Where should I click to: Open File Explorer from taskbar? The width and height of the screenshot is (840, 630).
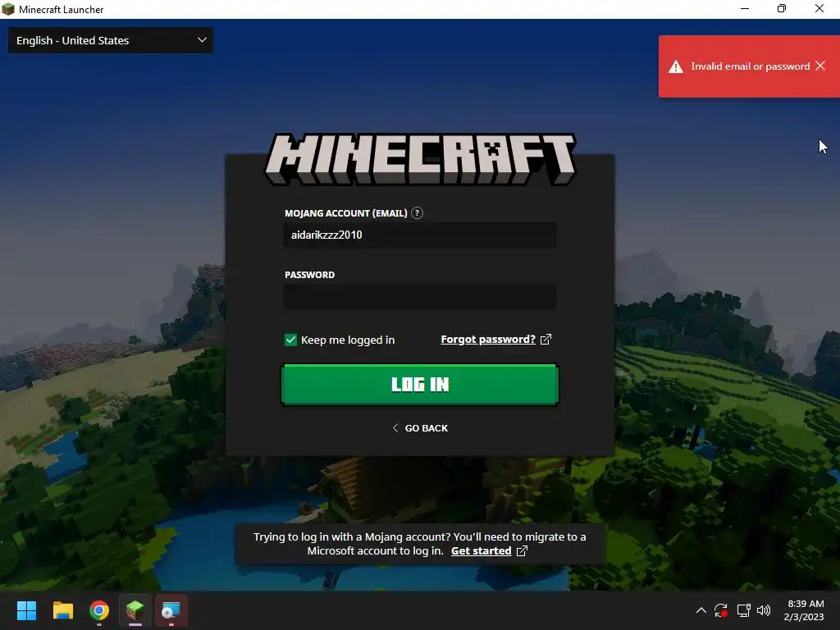(62, 610)
